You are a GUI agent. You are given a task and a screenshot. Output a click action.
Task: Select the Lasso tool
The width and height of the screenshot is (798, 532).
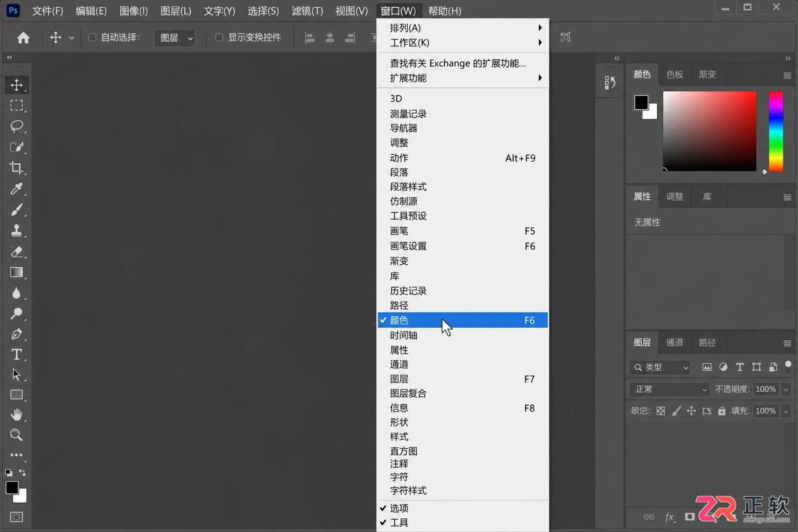17,126
